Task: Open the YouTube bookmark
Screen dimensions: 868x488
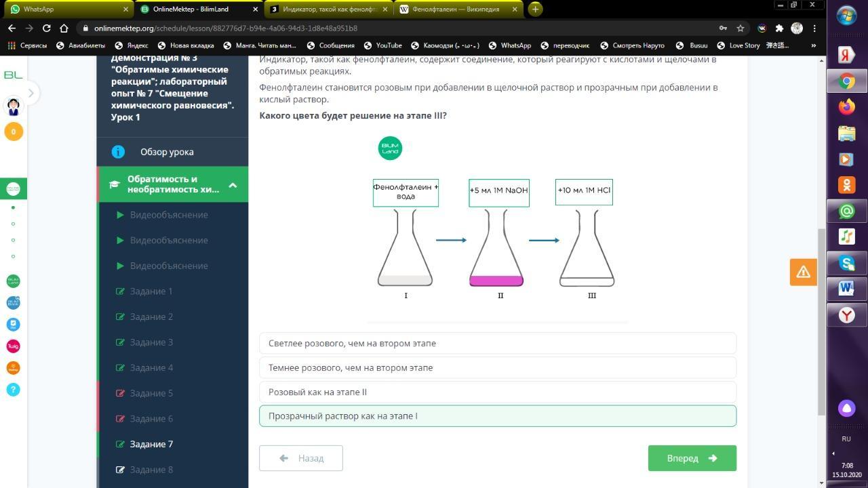Action: [x=382, y=45]
